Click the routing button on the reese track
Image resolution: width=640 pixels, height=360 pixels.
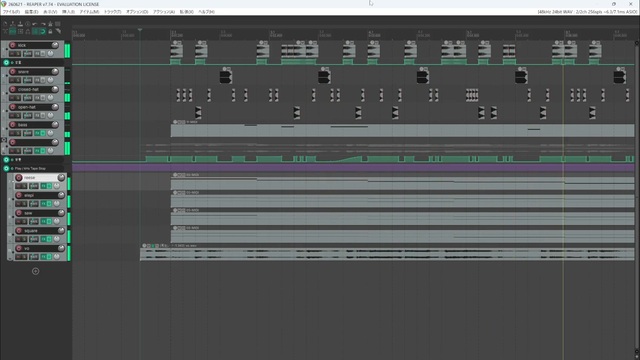click(x=34, y=186)
